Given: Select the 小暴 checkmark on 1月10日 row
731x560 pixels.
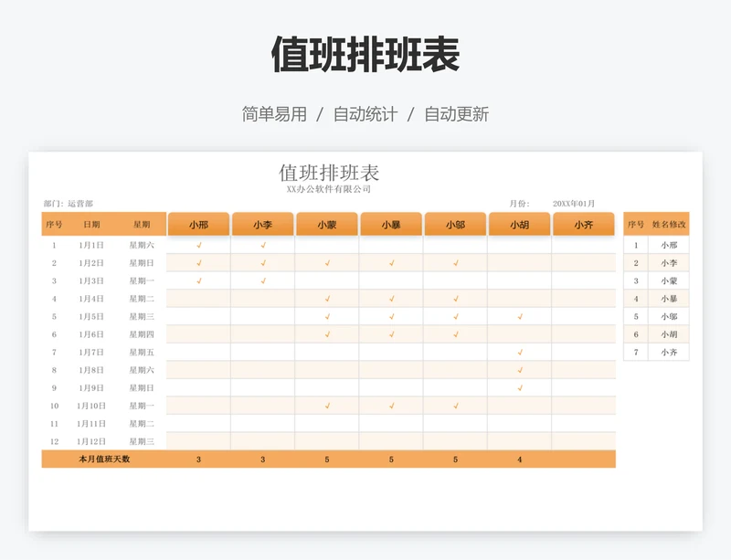Looking at the screenshot, I should (x=392, y=406).
